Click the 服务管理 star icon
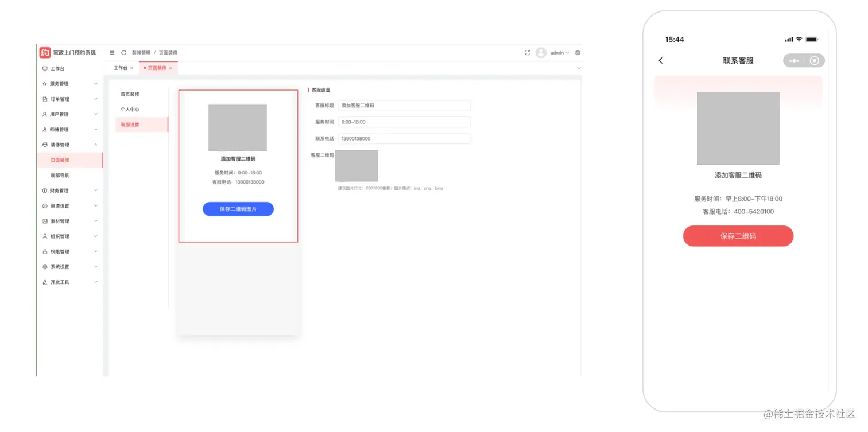 [45, 84]
